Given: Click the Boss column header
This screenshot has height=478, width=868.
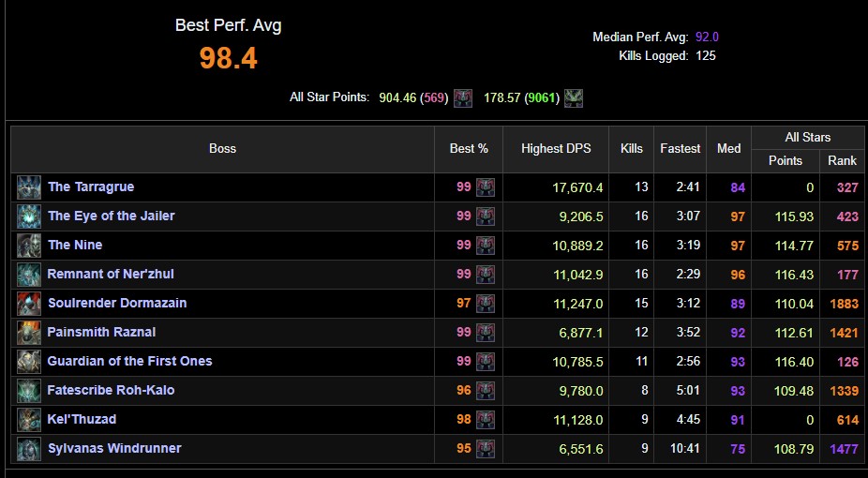Looking at the screenshot, I should [x=222, y=149].
